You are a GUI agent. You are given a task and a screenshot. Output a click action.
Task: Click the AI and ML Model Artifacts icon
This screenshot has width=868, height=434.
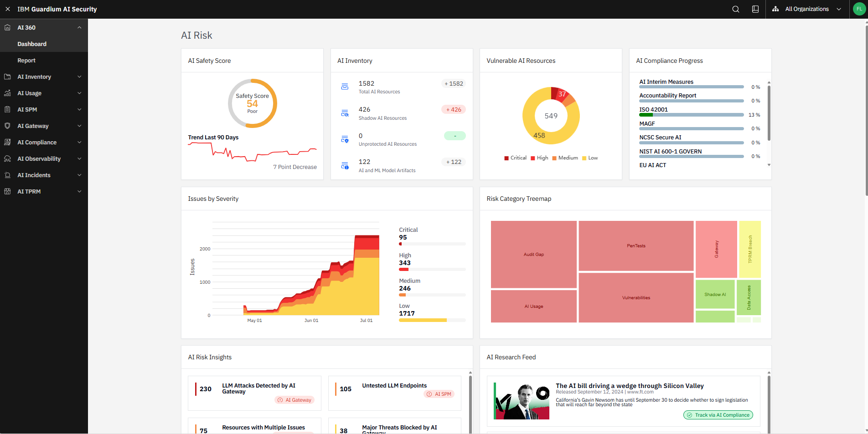coord(345,166)
